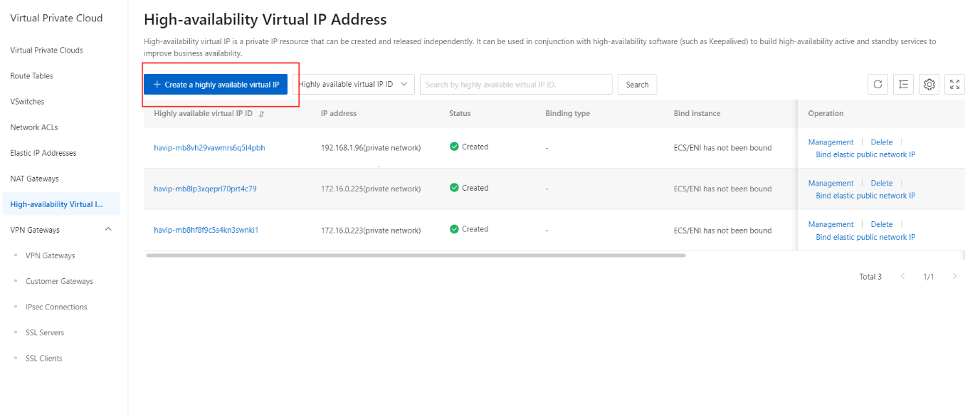Bind elastic public IP for 172.16.0.223
The height and width of the screenshot is (417, 980).
pos(865,237)
